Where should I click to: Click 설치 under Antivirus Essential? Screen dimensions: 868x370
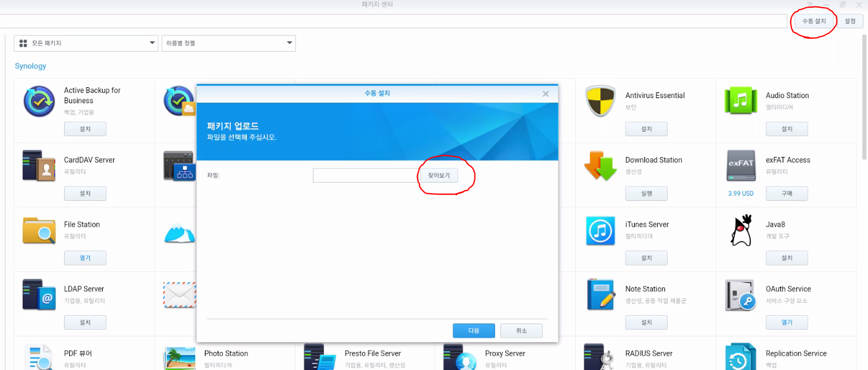[646, 129]
